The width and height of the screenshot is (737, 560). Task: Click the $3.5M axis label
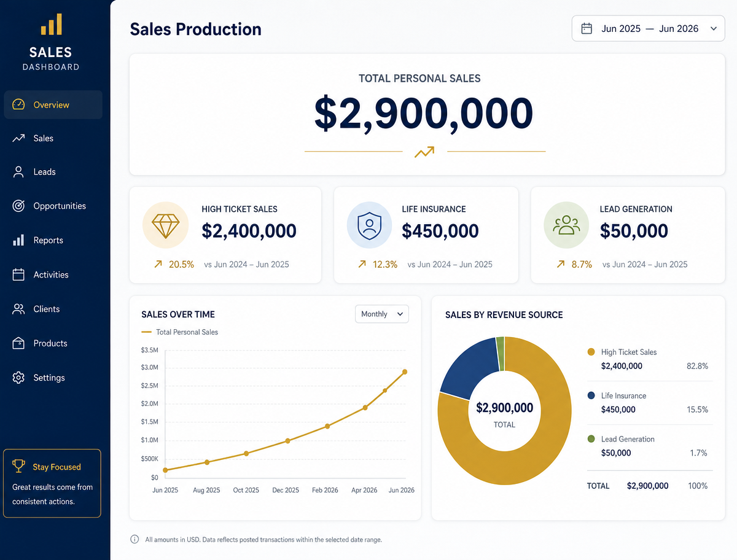pyautogui.click(x=149, y=350)
